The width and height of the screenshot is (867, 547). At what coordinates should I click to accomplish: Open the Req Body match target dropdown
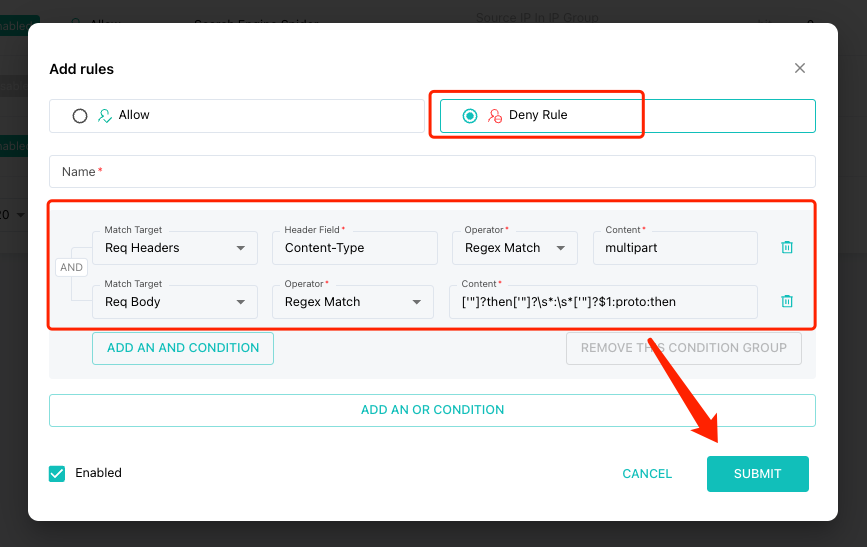pyautogui.click(x=174, y=302)
